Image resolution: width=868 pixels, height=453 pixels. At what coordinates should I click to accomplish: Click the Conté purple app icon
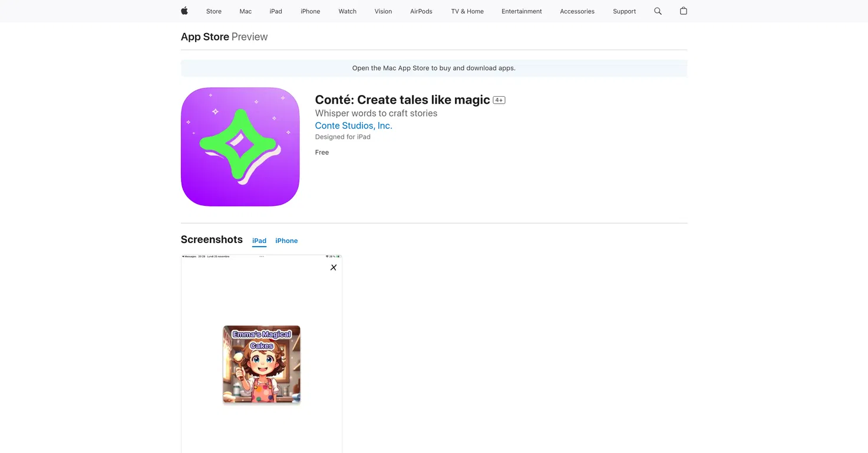(240, 147)
